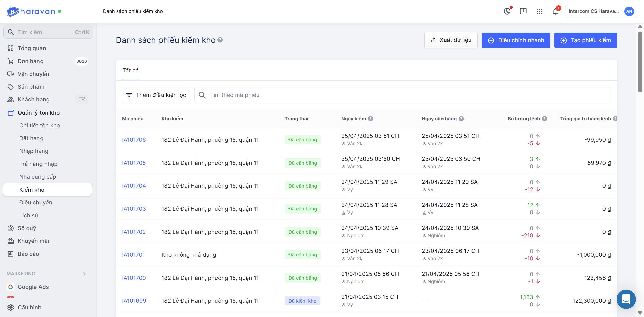The width and height of the screenshot is (644, 317).
Task: Click the notification bell icon
Action: click(555, 11)
